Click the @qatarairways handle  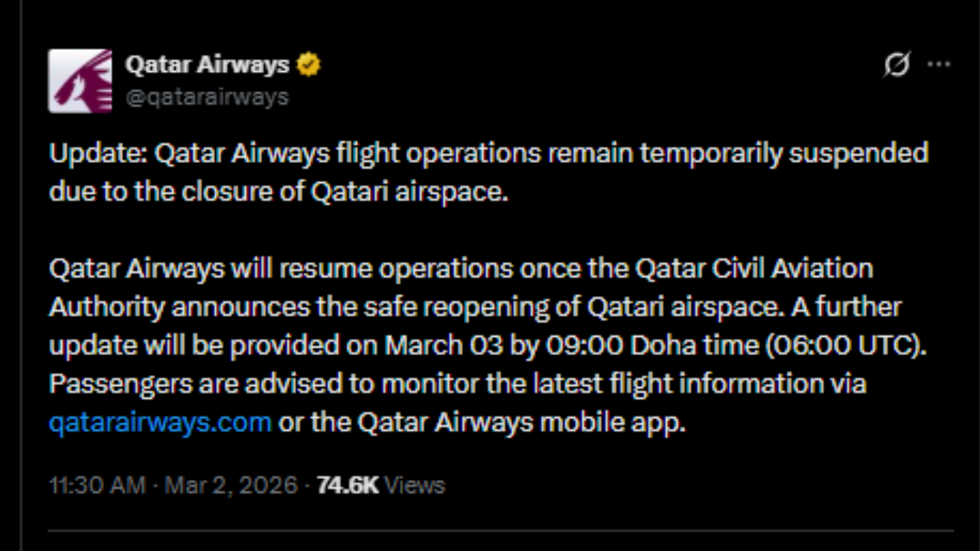(x=207, y=96)
